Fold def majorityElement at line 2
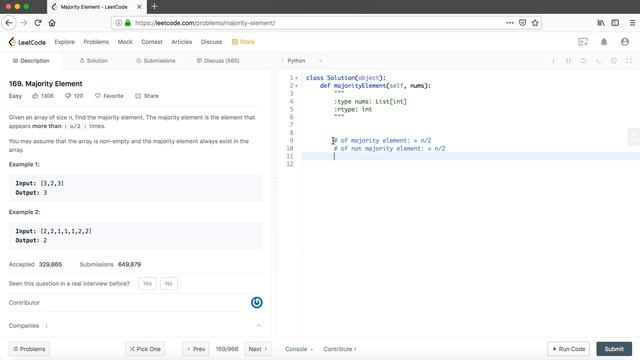 click(296, 86)
